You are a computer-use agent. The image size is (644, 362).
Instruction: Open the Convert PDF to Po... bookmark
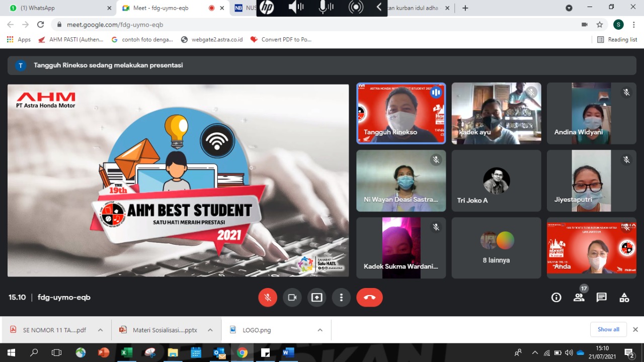(x=281, y=39)
